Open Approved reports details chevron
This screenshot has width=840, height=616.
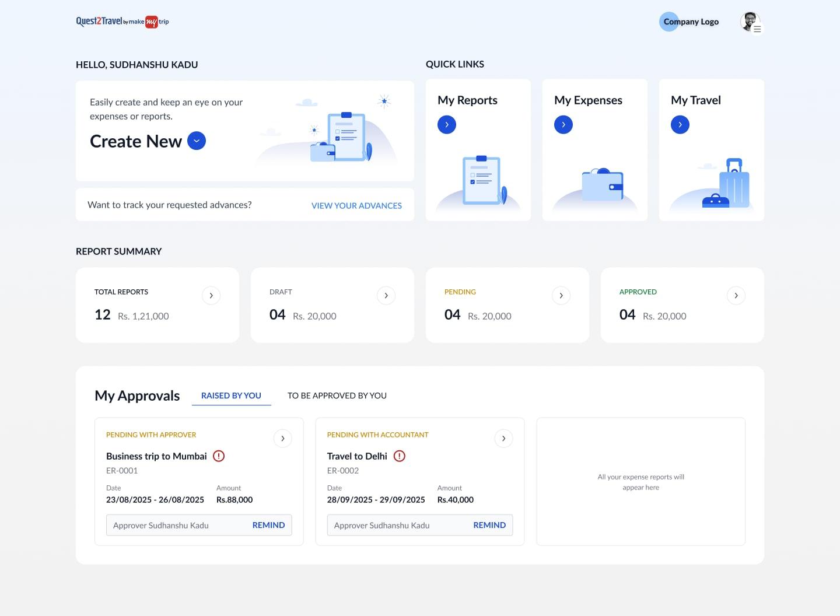coord(736,296)
